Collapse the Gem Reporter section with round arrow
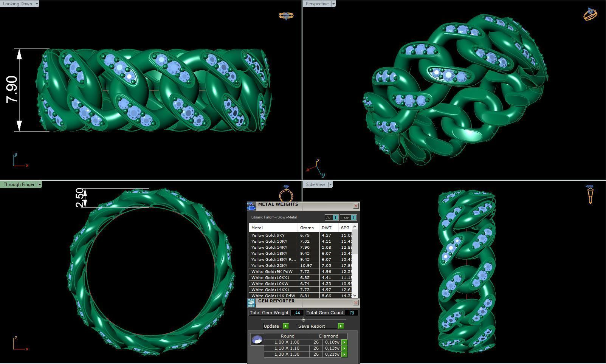This screenshot has width=606, height=364. click(x=303, y=319)
